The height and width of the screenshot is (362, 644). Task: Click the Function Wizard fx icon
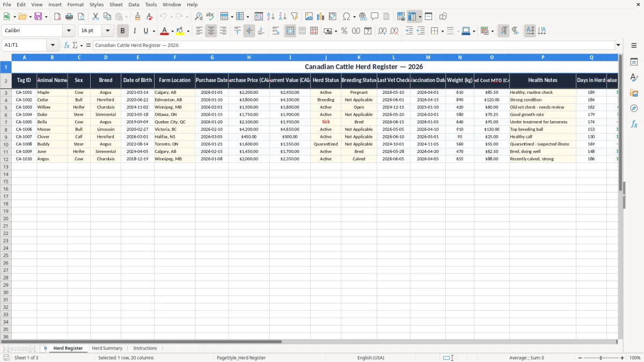coord(67,46)
